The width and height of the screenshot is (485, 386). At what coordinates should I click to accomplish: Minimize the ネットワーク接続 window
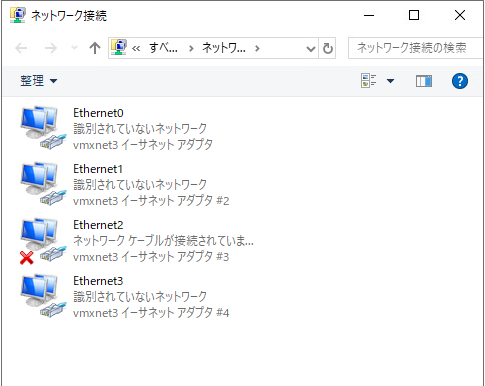pos(369,15)
